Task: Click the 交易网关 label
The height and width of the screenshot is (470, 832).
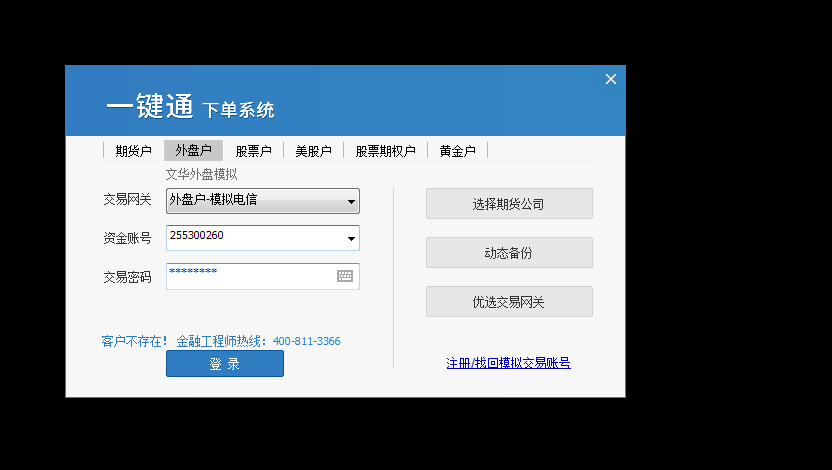Action: point(127,199)
